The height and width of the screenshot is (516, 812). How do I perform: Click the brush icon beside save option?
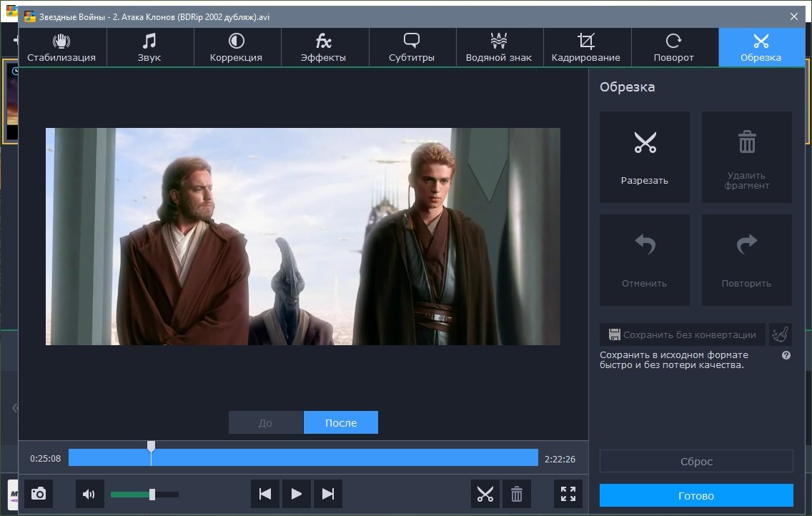click(781, 334)
